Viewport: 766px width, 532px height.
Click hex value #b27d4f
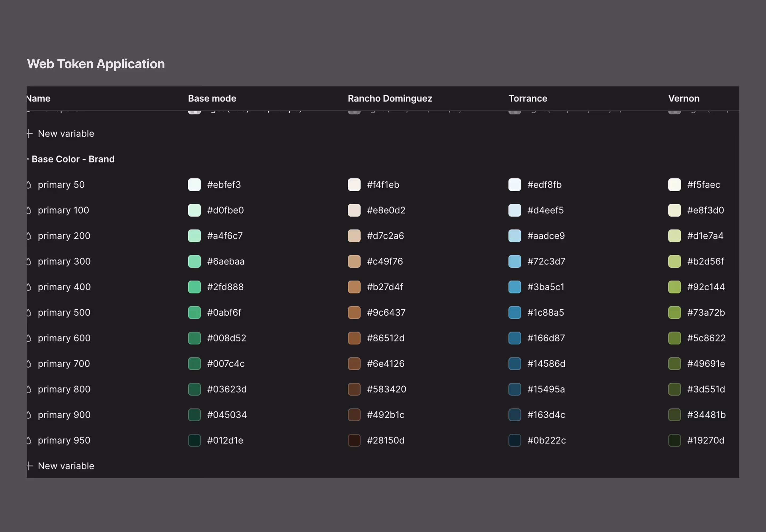tap(385, 287)
